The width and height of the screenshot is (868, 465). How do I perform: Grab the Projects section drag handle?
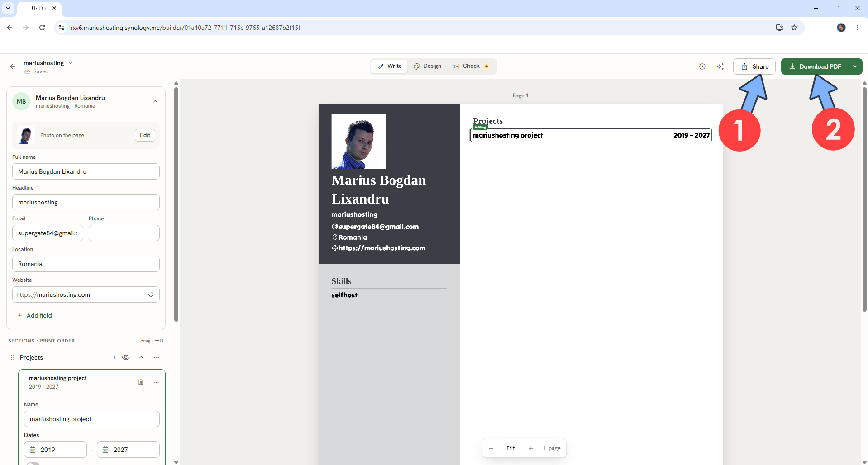pyautogui.click(x=13, y=357)
